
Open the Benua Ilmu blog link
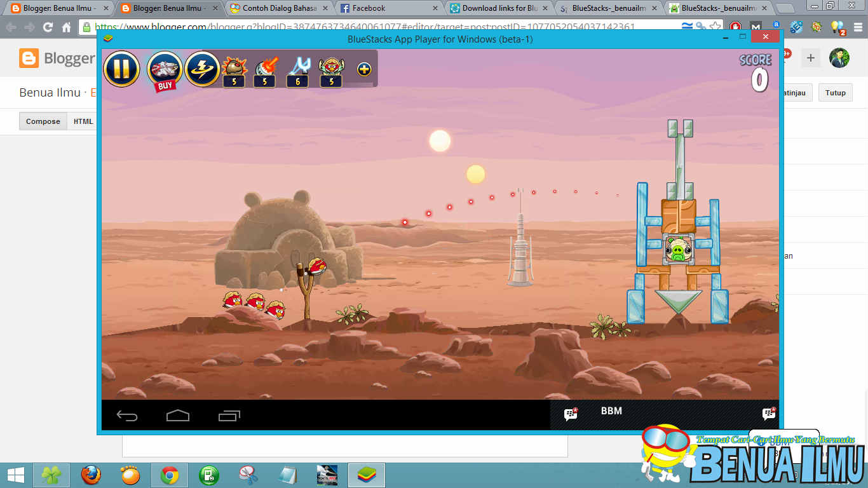coord(50,92)
